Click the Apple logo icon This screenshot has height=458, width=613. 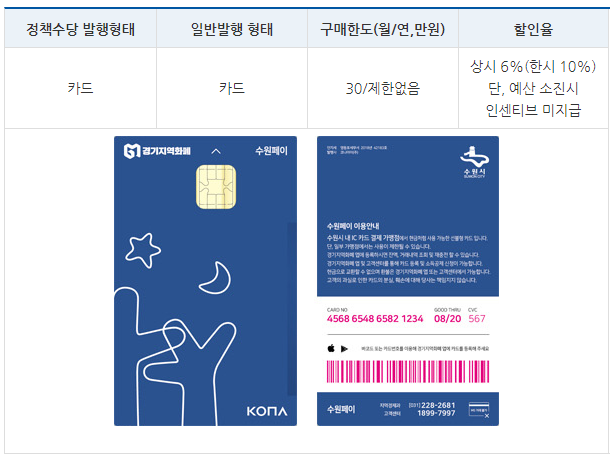[331, 348]
